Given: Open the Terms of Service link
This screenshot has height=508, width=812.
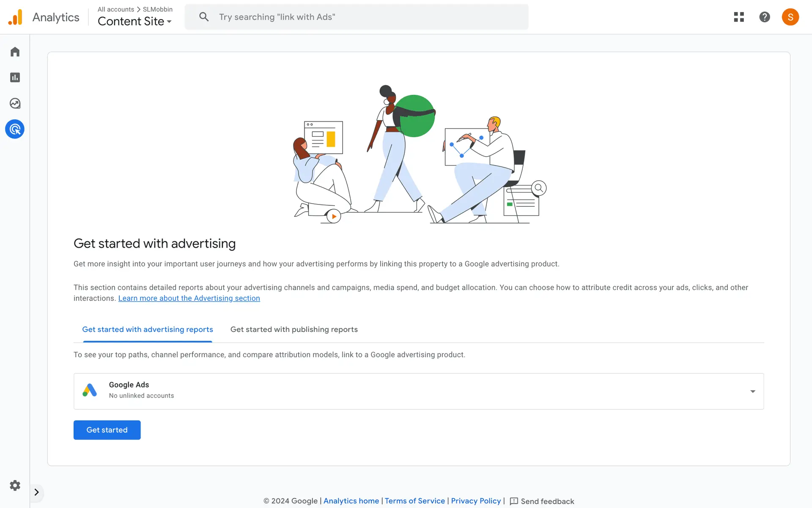Looking at the screenshot, I should click(x=414, y=501).
